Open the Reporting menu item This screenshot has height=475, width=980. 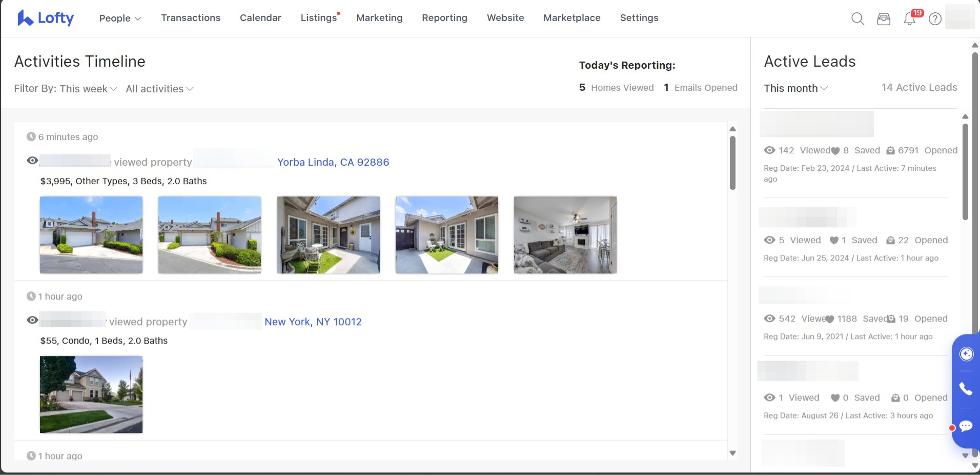[x=444, y=18]
